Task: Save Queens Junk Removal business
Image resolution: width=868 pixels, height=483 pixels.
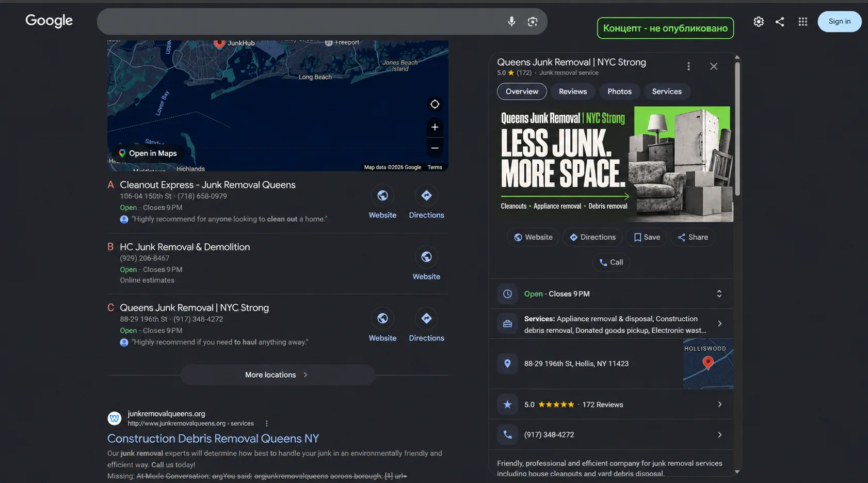Action: pos(647,237)
